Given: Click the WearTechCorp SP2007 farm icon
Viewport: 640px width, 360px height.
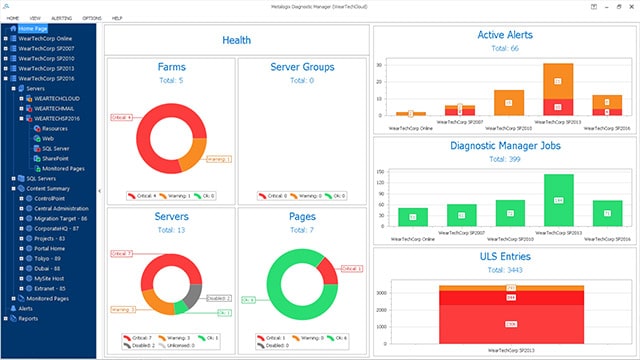Looking at the screenshot, I should pos(13,48).
